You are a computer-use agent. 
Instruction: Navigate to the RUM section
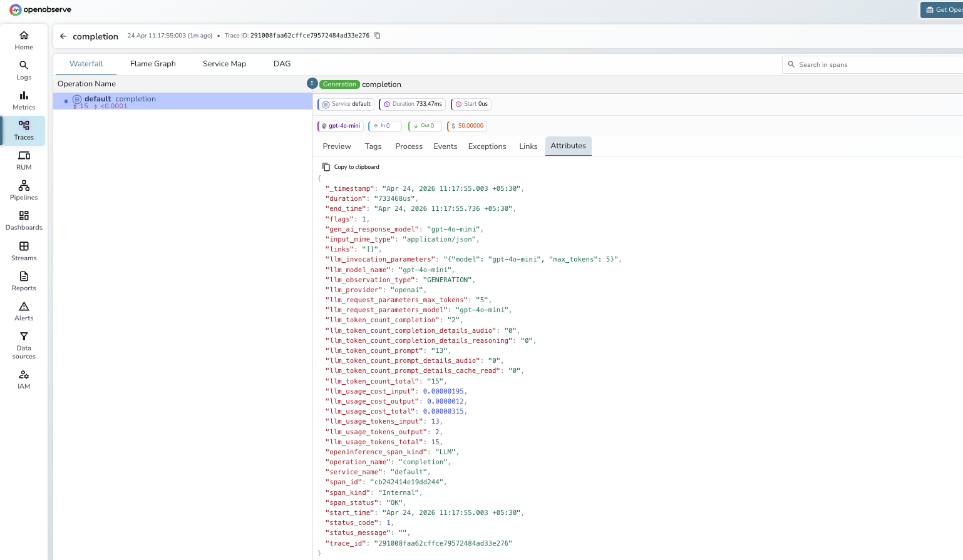pyautogui.click(x=23, y=161)
